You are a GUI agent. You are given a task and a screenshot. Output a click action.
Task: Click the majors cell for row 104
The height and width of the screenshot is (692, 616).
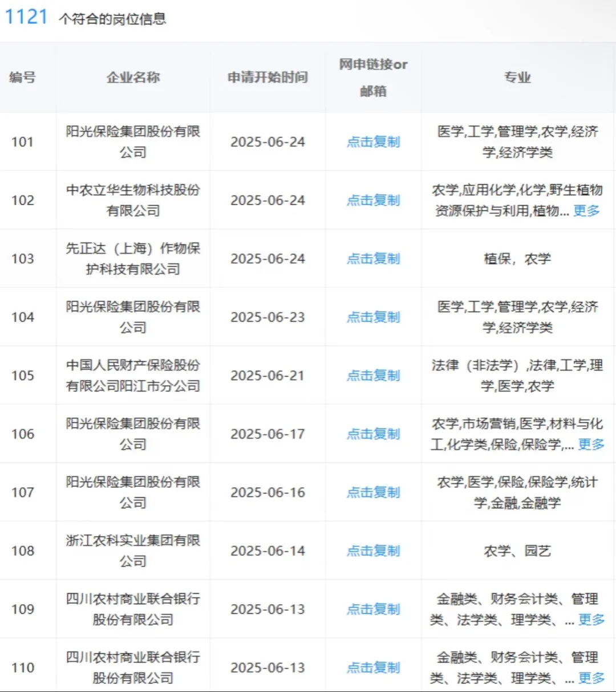(x=518, y=317)
